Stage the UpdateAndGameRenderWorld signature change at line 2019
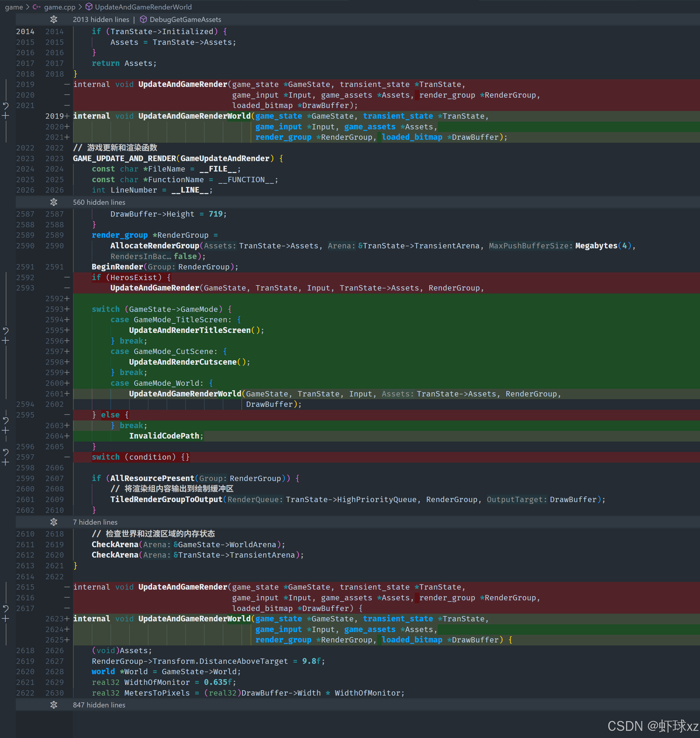This screenshot has width=700, height=738. [x=6, y=116]
